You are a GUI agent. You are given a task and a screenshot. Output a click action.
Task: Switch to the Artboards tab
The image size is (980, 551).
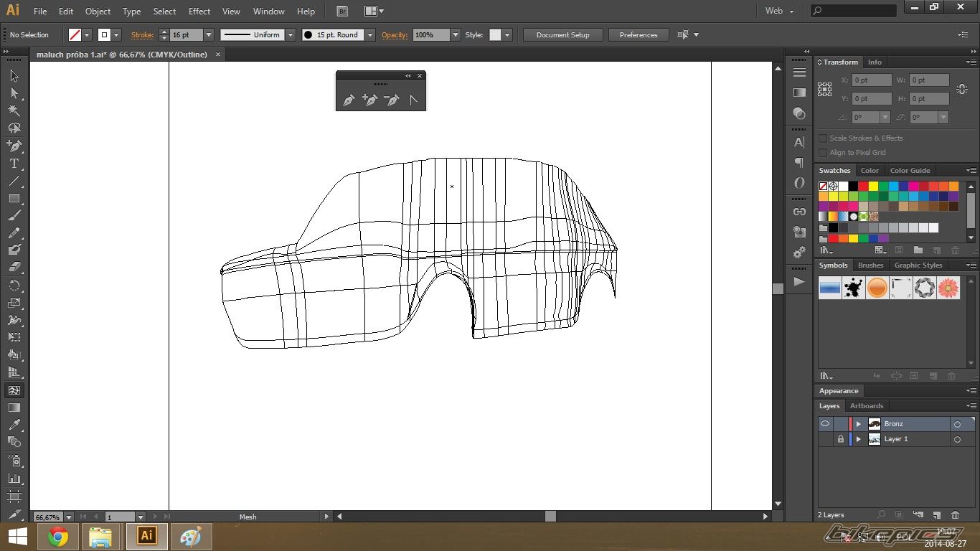point(867,406)
